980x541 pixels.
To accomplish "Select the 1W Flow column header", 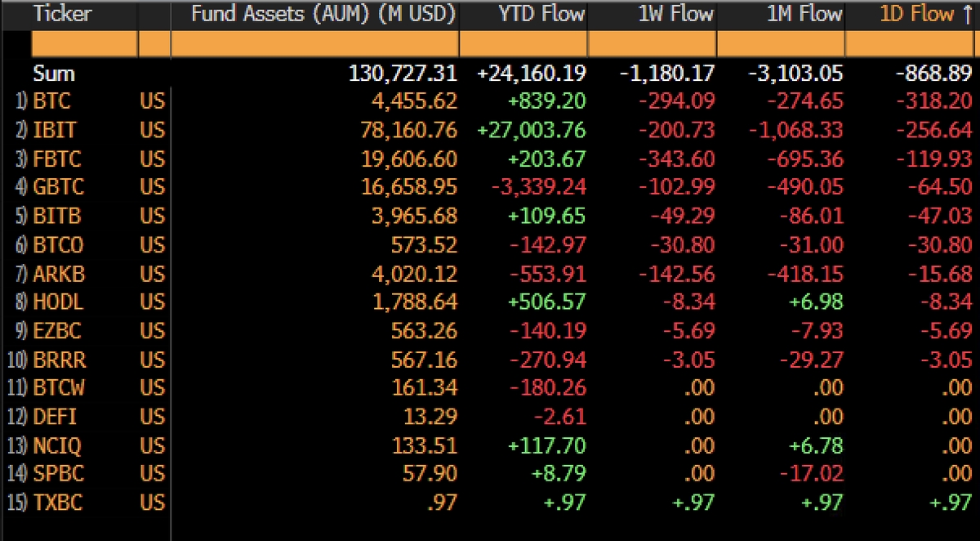I will (676, 14).
